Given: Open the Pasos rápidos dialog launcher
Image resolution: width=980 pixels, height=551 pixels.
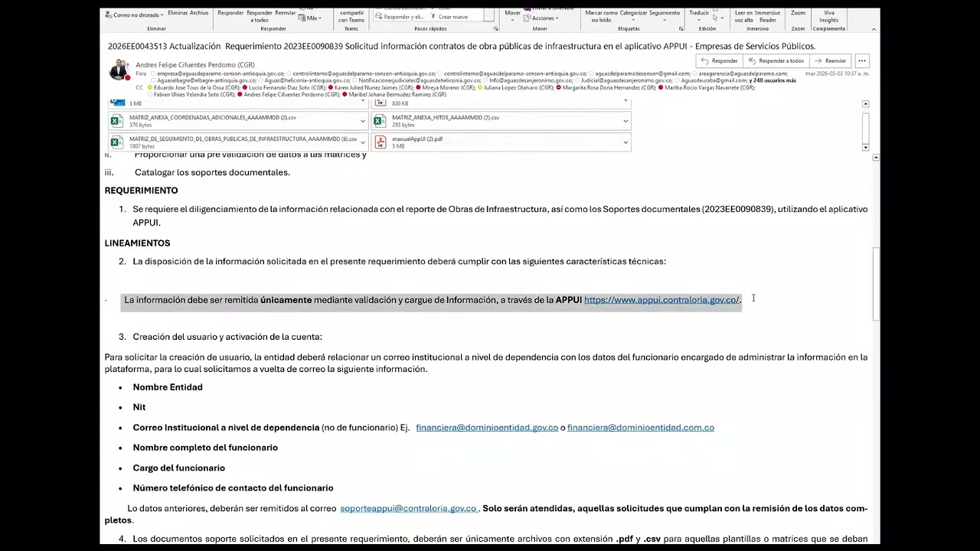Looking at the screenshot, I should [x=495, y=29].
